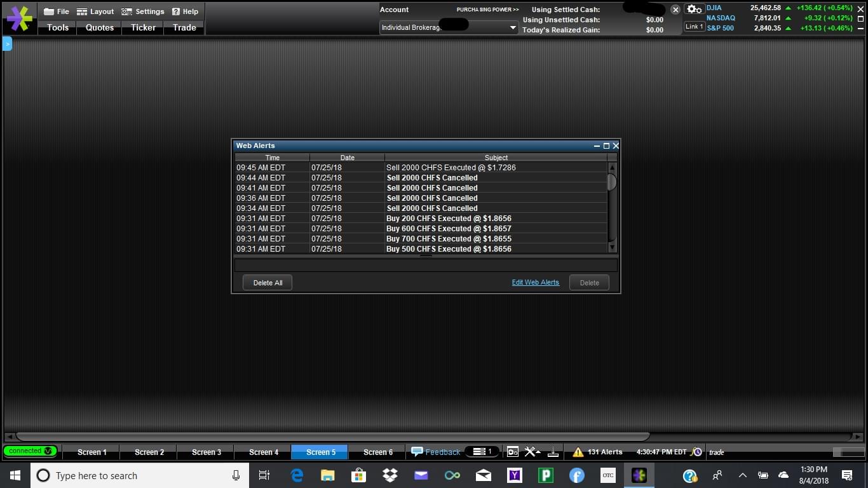Click the screen capture settings icon in status bar
The image size is (868, 488).
pyautogui.click(x=512, y=452)
